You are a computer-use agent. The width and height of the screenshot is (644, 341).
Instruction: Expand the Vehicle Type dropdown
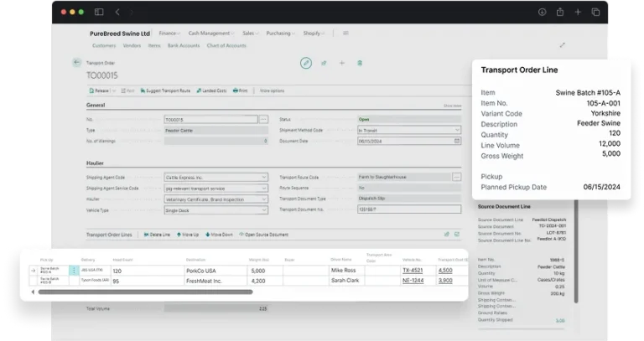(x=264, y=210)
